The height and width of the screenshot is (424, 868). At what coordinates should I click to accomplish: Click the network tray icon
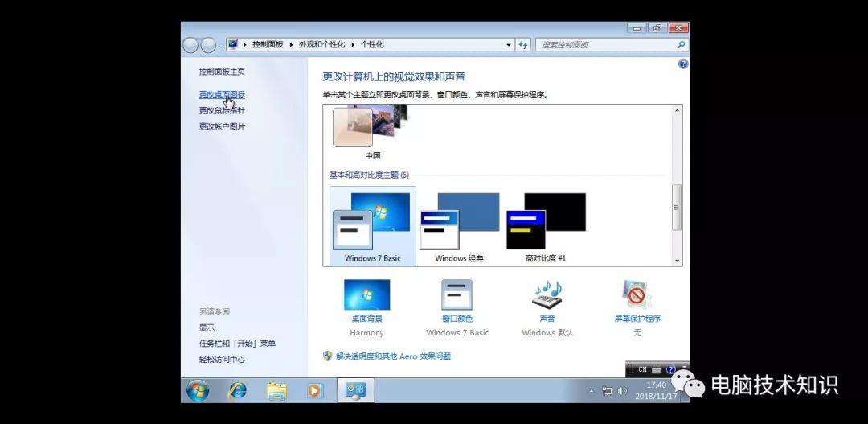click(608, 391)
